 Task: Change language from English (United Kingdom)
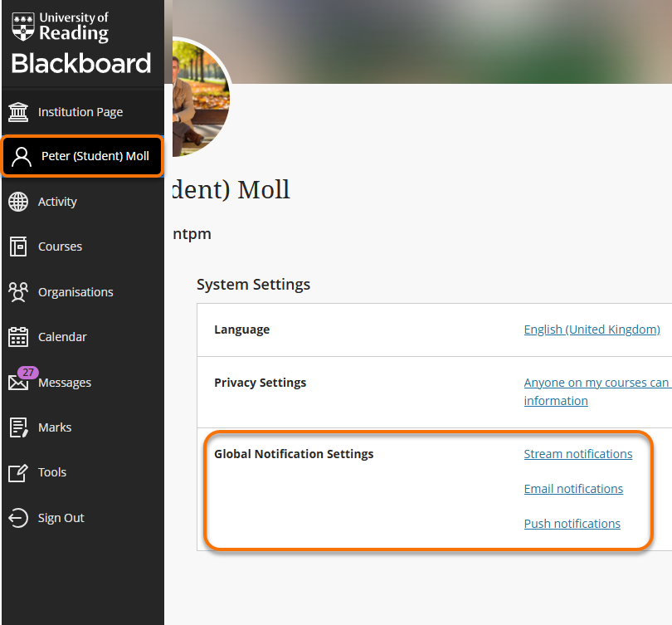click(592, 329)
